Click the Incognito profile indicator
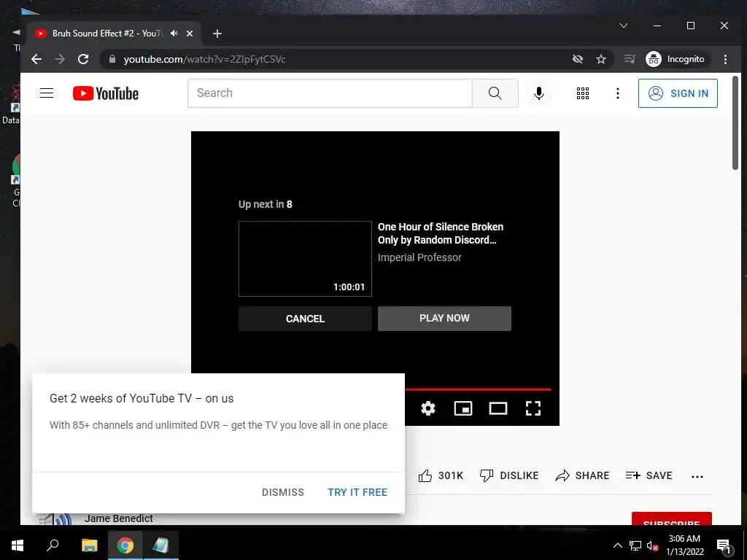 click(x=676, y=59)
